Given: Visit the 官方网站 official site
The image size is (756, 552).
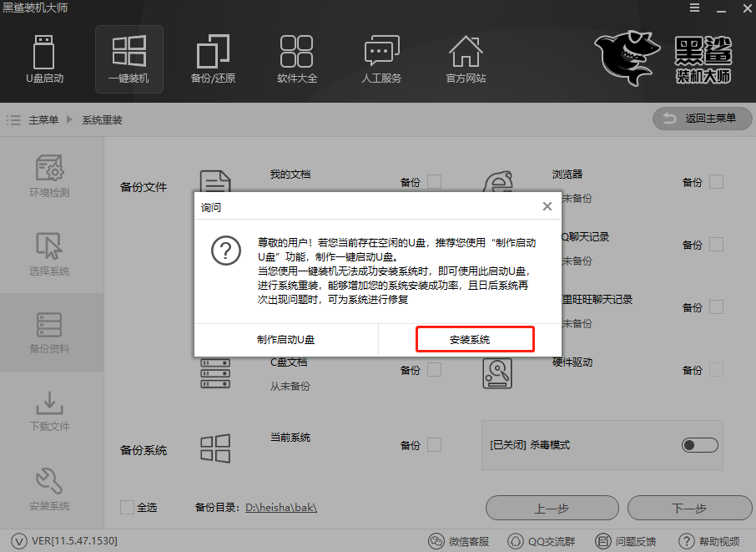Looking at the screenshot, I should 465,58.
